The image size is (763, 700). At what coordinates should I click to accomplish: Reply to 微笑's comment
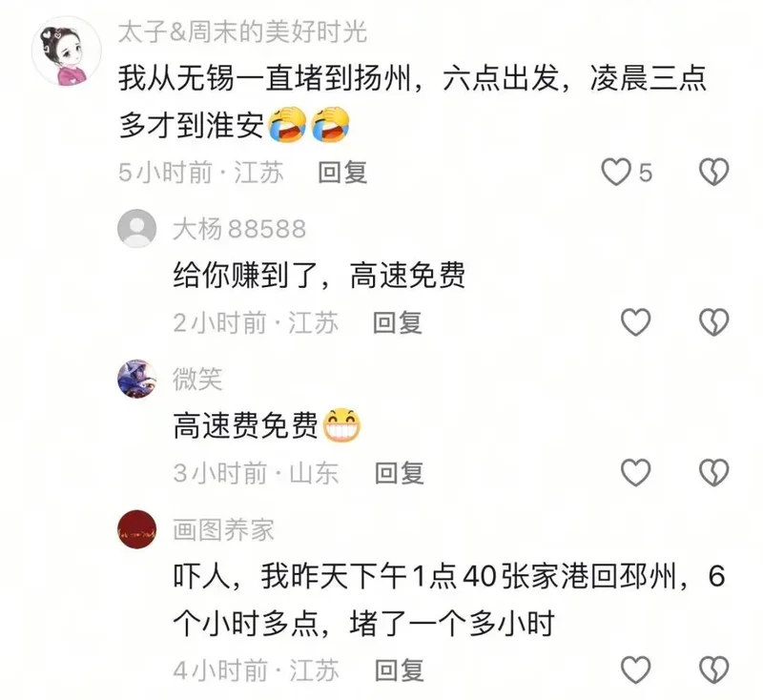[399, 473]
